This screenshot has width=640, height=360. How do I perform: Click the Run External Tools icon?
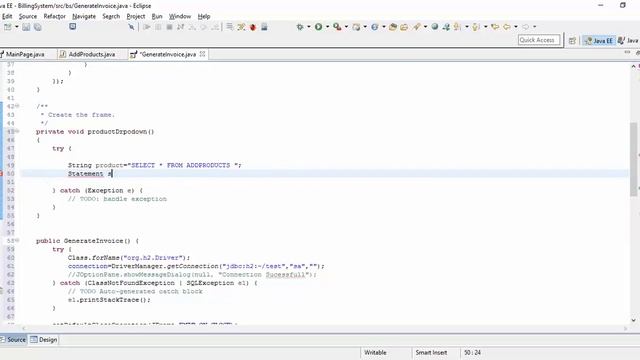pyautogui.click(x=337, y=27)
